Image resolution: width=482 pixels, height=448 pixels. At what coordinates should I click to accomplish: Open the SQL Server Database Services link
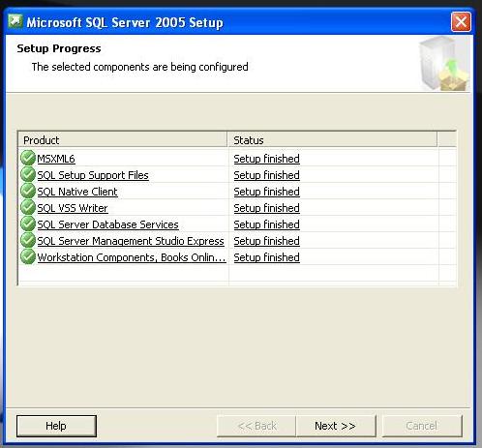(x=107, y=224)
